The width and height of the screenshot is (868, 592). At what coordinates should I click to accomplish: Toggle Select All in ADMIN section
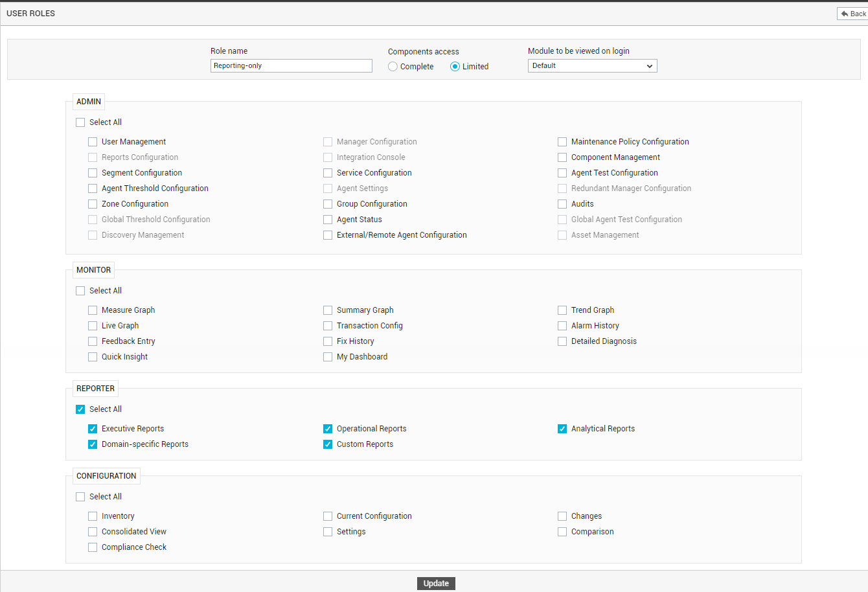[80, 122]
